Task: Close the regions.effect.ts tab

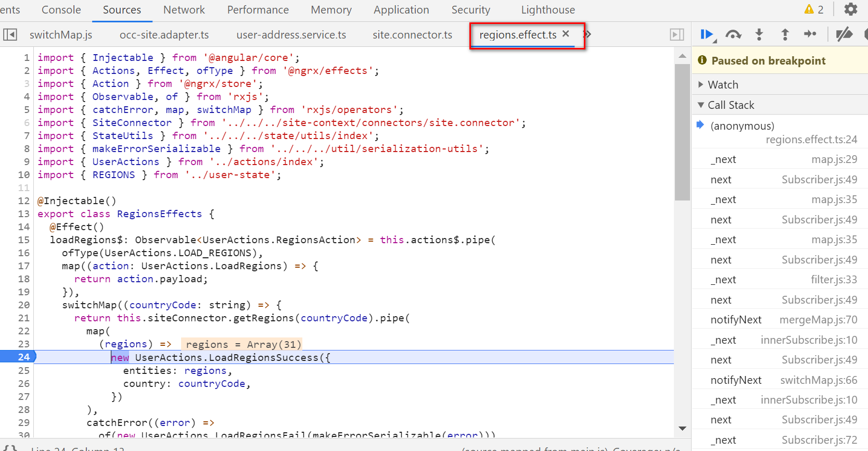Action: coord(566,34)
